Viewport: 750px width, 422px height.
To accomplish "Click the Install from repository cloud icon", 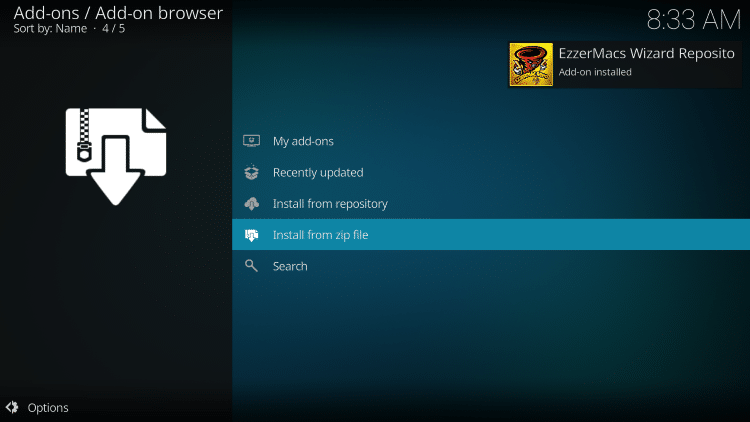I will [x=251, y=204].
